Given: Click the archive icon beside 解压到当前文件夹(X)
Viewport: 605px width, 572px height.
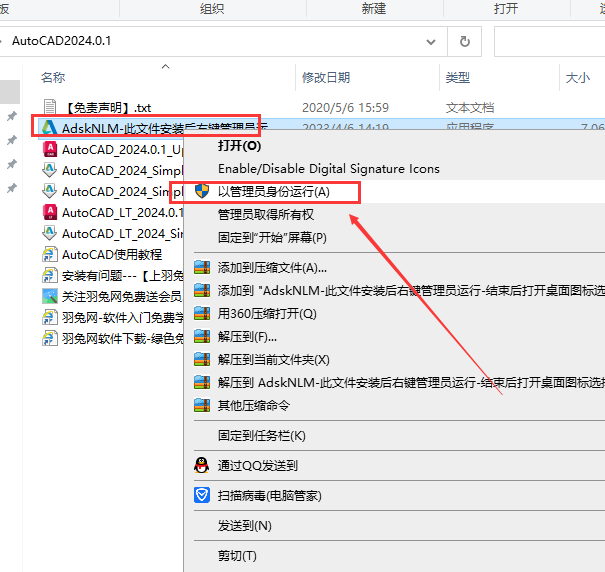Looking at the screenshot, I should (x=202, y=359).
